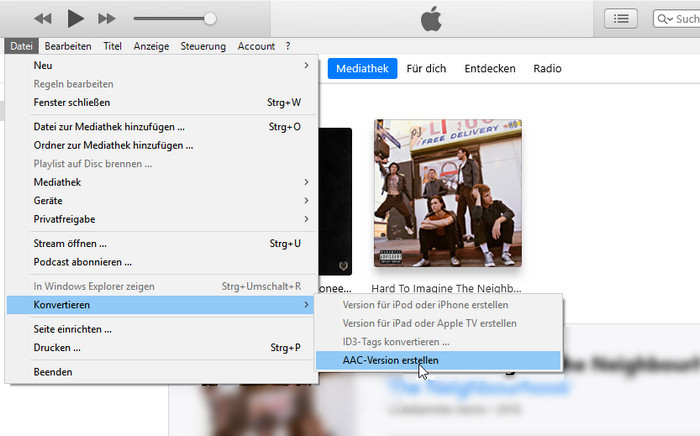Start playback with the play button
Image resolution: width=700 pixels, height=436 pixels.
pos(75,19)
